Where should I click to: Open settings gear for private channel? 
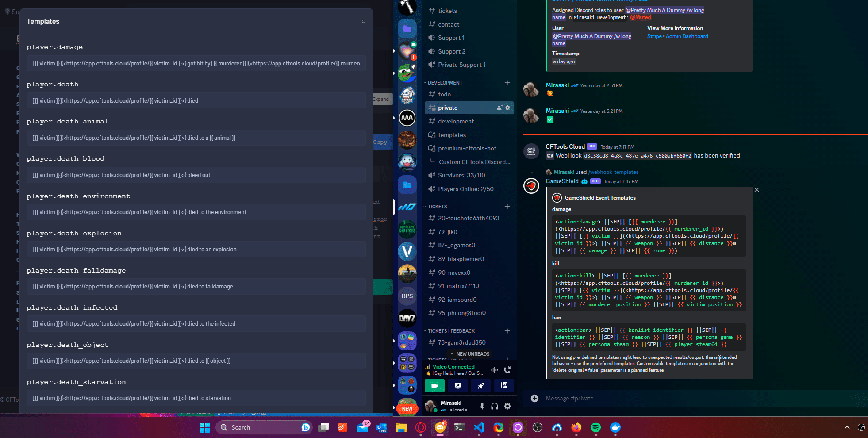click(x=507, y=108)
